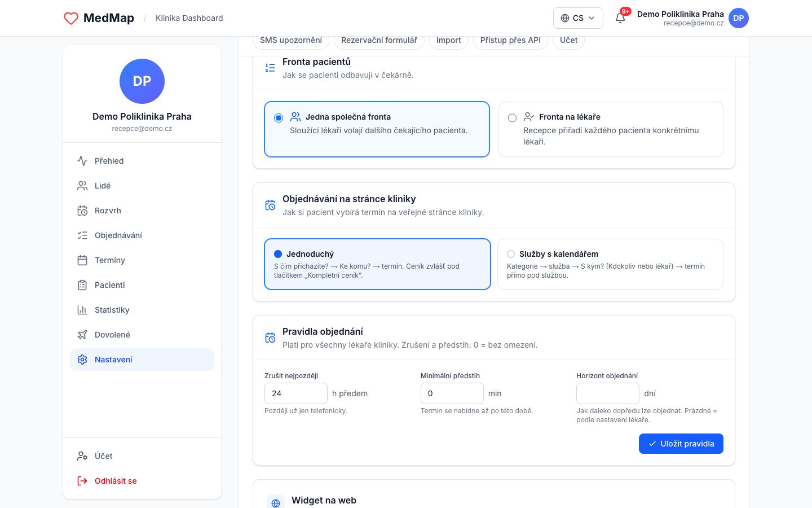Screen dimensions: 812x508
Task: Choose Jednoduchý booking mode
Action: point(377,264)
